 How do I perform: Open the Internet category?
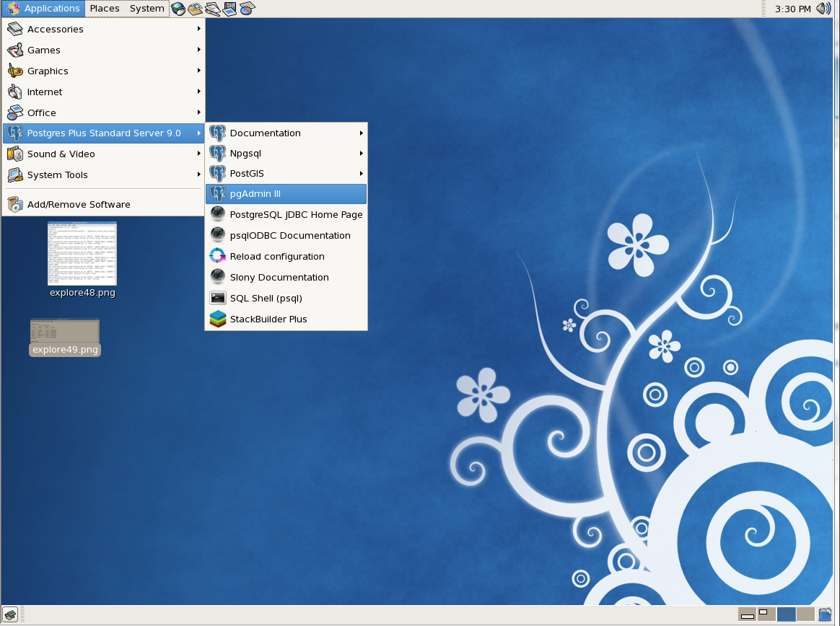tap(103, 92)
